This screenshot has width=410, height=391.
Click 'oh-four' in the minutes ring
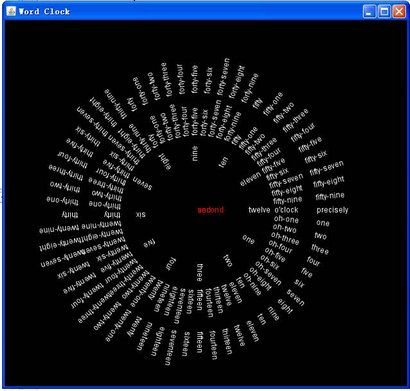[x=280, y=247]
